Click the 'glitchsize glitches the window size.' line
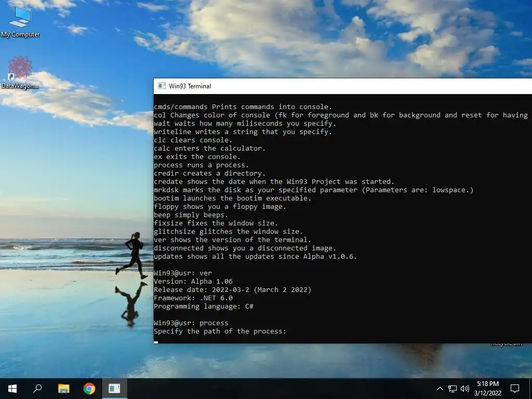532x399 pixels. [229, 231]
